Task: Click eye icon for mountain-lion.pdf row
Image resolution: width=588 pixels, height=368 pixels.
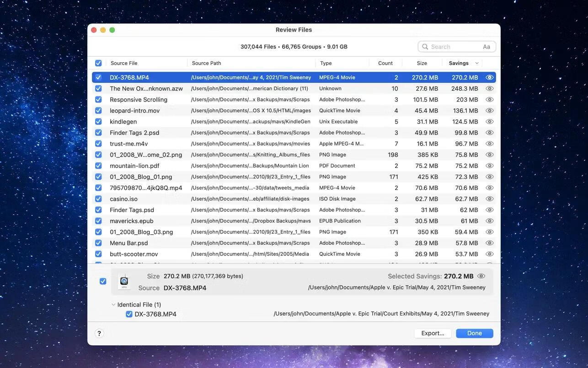Action: (489, 166)
